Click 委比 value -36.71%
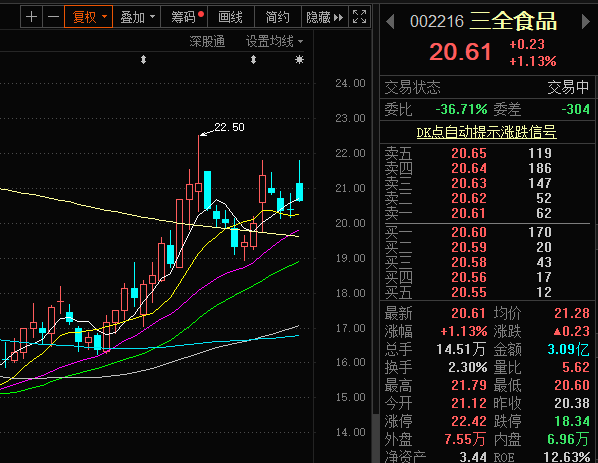Viewport: 598px width, 463px height. click(461, 109)
